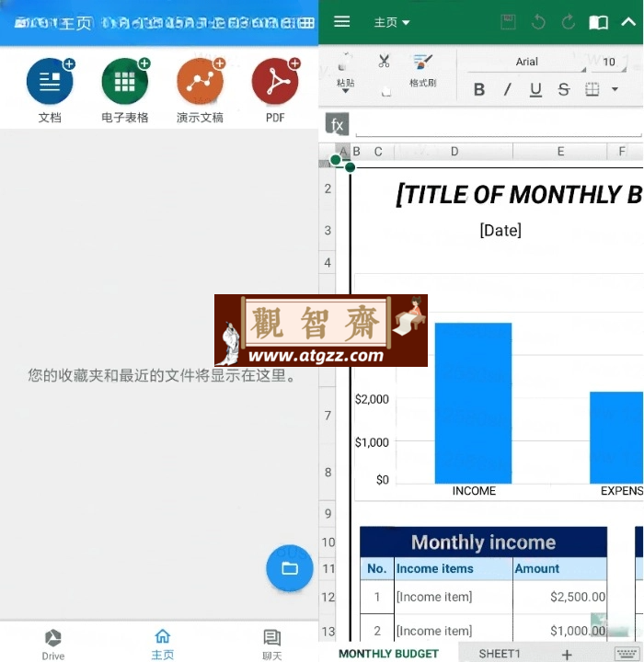The height and width of the screenshot is (662, 644).
Task: Click the grid icon in left header
Action: pyautogui.click(x=305, y=22)
